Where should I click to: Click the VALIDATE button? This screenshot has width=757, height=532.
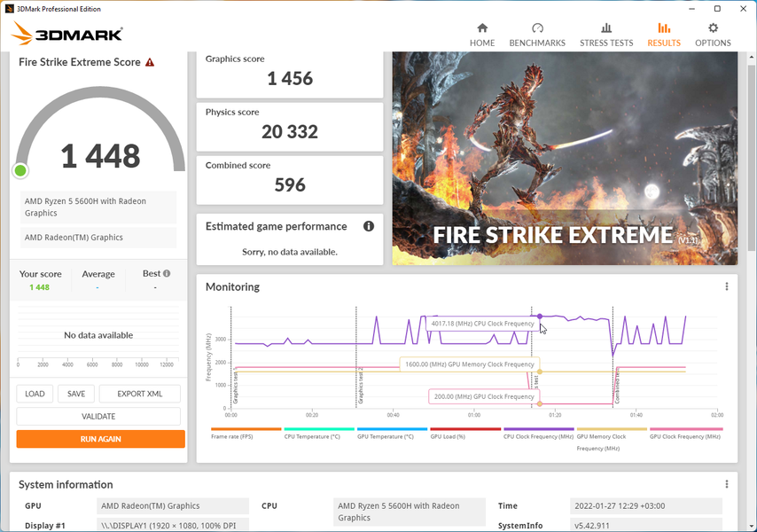pyautogui.click(x=98, y=416)
